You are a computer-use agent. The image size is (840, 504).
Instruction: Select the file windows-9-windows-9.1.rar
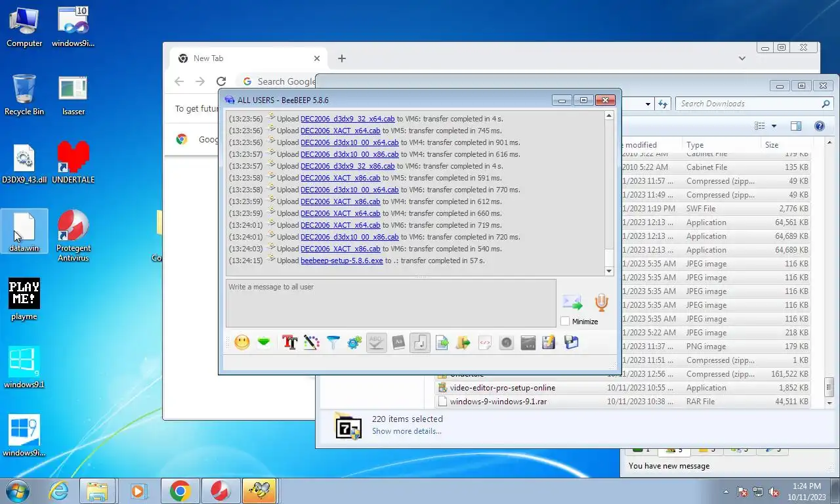[498, 402]
